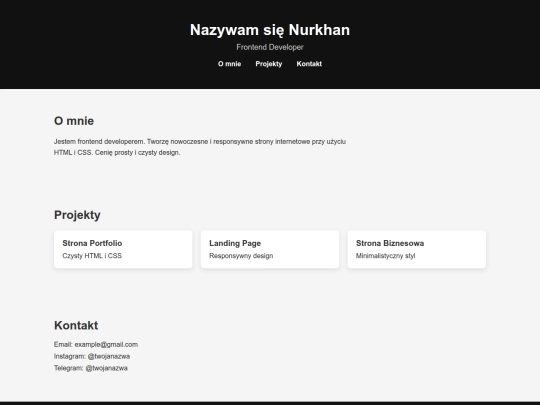Open the Landing Page project card
This screenshot has height=405, width=540.
[x=270, y=249]
